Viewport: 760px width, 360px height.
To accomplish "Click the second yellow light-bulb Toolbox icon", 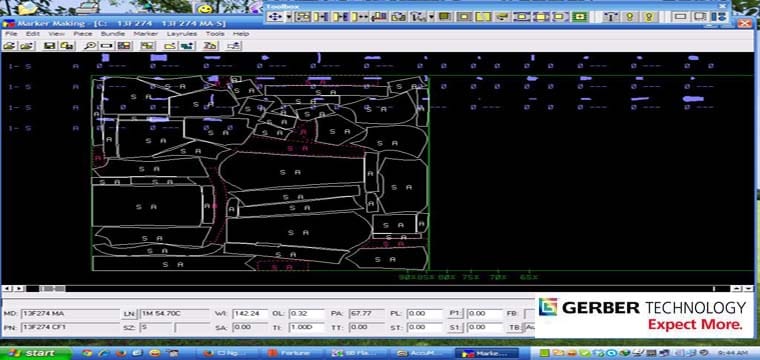I will [649, 17].
